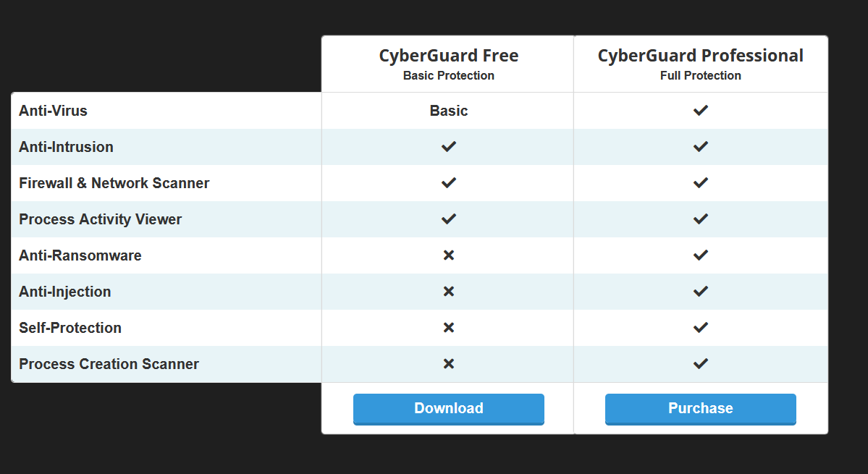Click Free column Anti-Intrusion checkmark
Image resolution: width=868 pixels, height=474 pixels.
point(449,147)
